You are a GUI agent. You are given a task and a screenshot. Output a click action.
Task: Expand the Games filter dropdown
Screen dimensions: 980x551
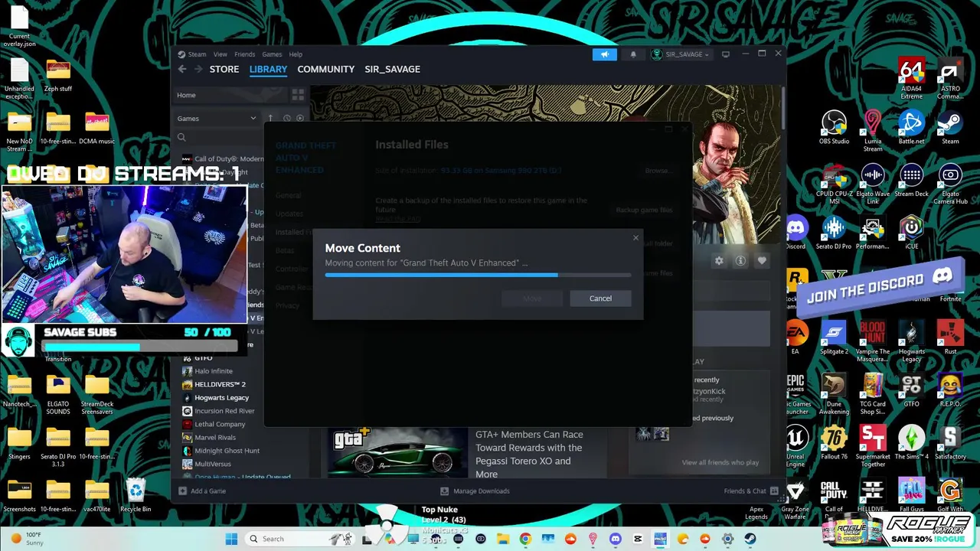point(217,119)
